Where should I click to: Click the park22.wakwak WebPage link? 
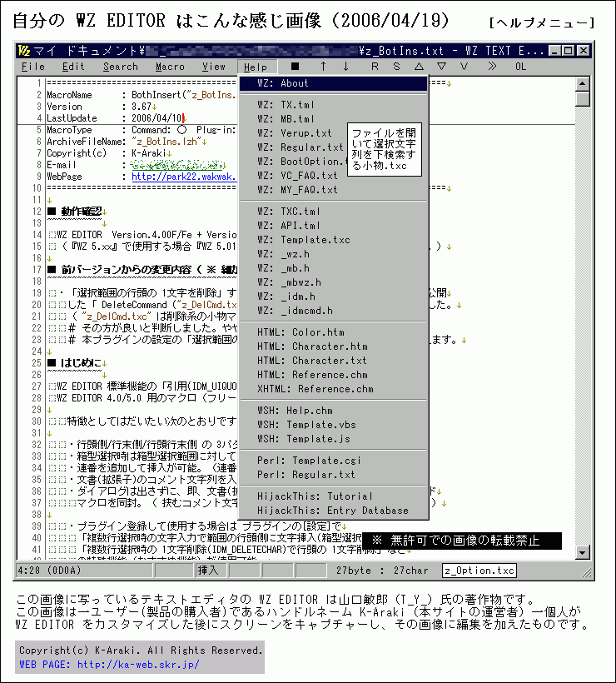(184, 177)
